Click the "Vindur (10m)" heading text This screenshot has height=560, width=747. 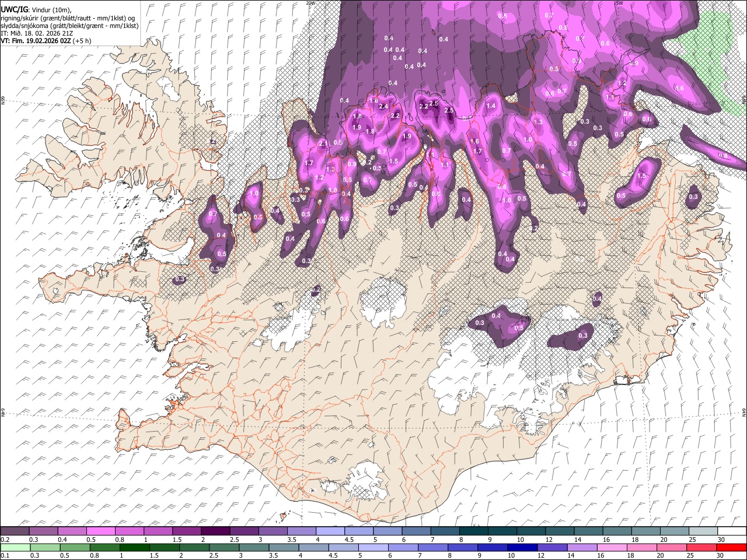[x=50, y=9]
